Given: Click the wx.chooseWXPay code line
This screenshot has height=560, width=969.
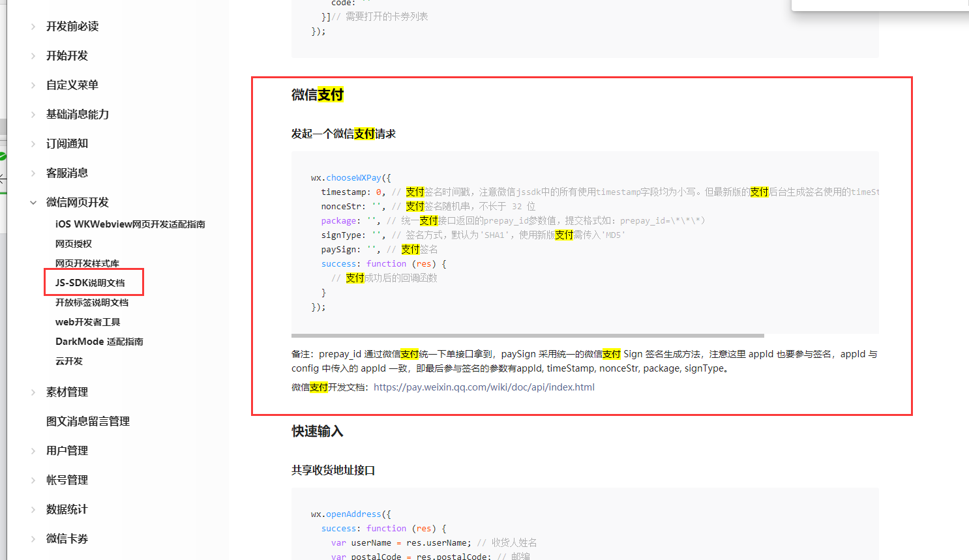Looking at the screenshot, I should click(x=351, y=177).
